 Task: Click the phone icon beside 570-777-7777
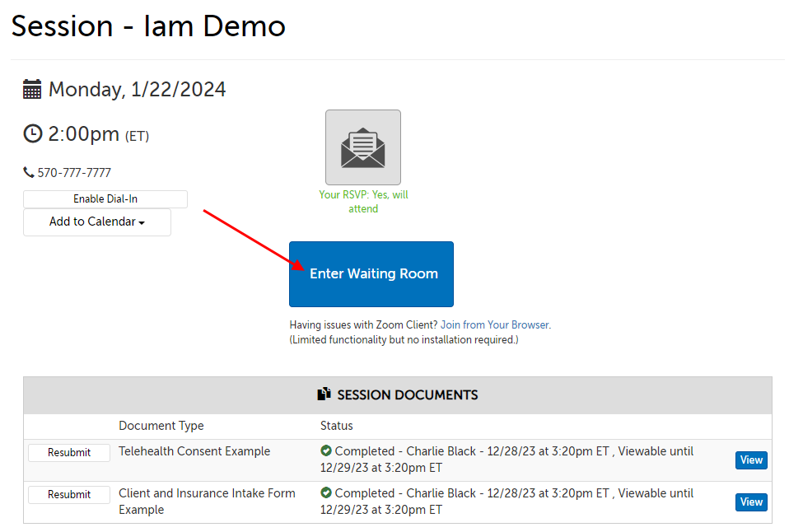point(29,173)
